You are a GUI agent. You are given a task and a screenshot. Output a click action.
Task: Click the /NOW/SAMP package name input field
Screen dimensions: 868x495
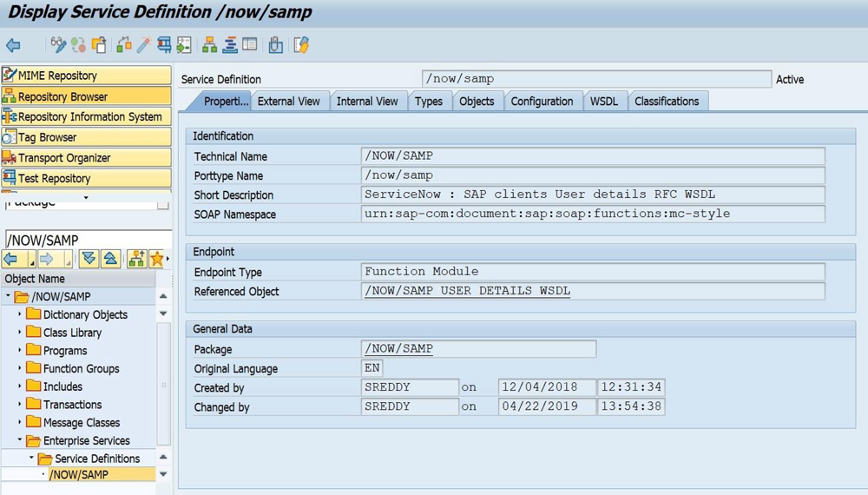pyautogui.click(x=88, y=240)
